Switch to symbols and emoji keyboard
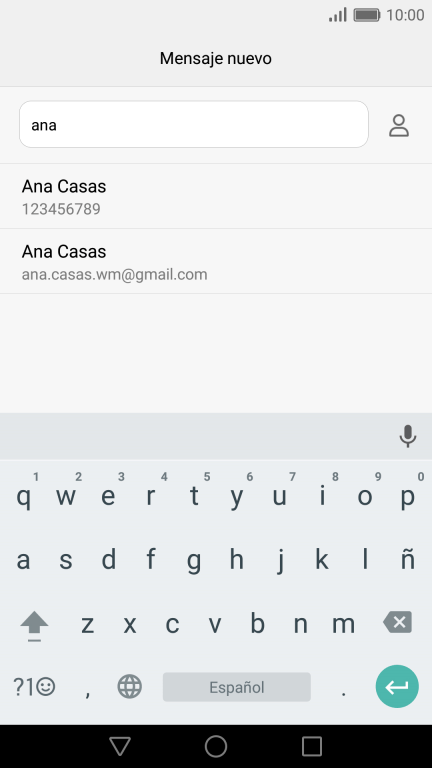Image resolution: width=432 pixels, height=768 pixels. (34, 687)
